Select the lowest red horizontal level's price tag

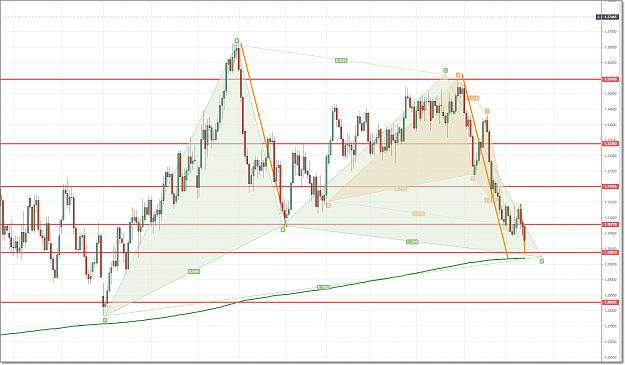point(610,302)
